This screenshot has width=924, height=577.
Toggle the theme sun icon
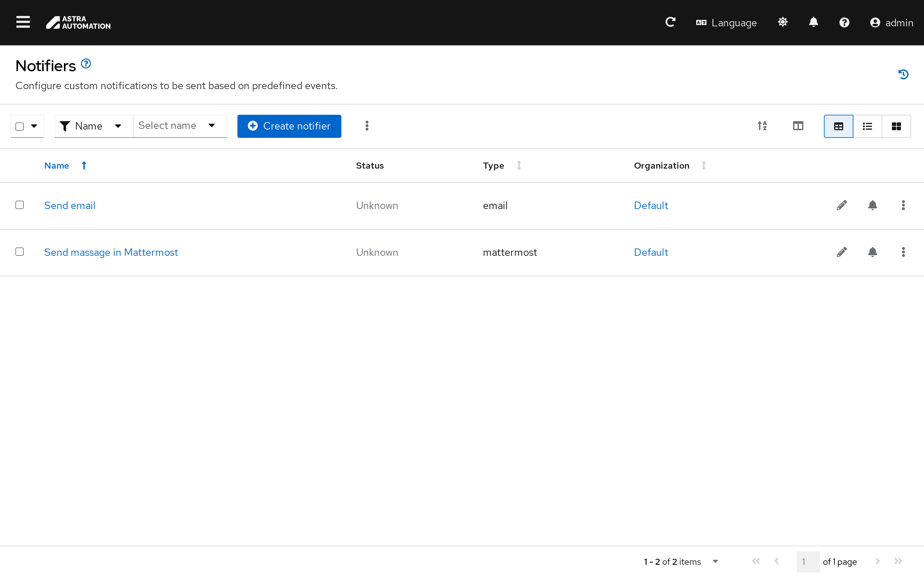(x=783, y=22)
